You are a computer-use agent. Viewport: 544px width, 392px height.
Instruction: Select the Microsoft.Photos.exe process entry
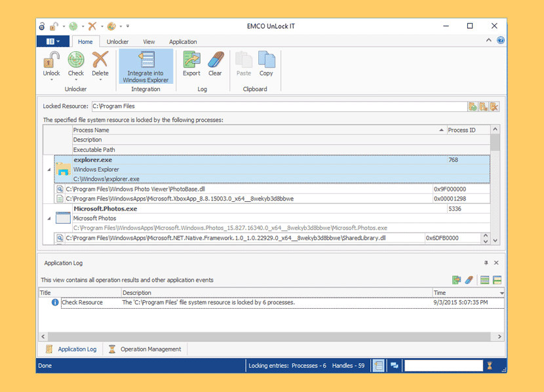tap(272, 218)
